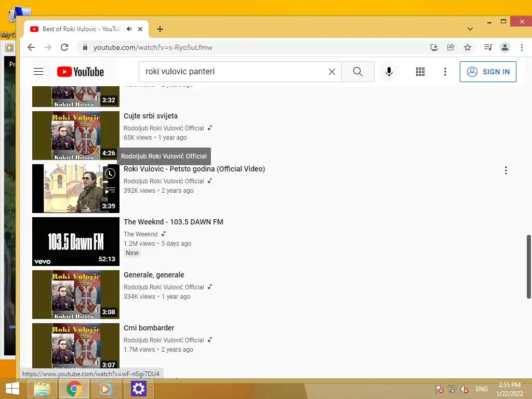Screen dimensions: 532x399
Task: Open Action Center flag in tray
Action: (x=440, y=389)
